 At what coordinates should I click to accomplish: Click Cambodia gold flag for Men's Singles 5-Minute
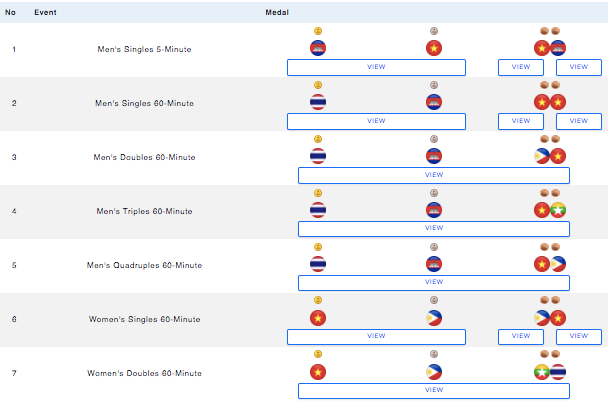(x=318, y=48)
